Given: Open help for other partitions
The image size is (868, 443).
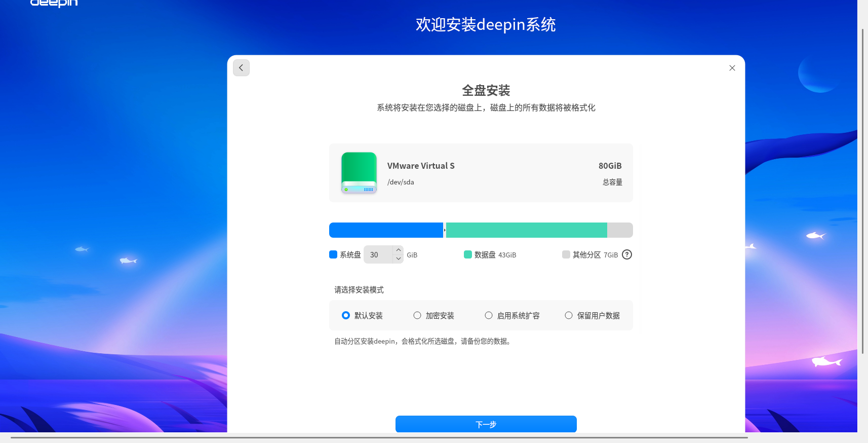Looking at the screenshot, I should pyautogui.click(x=626, y=254).
